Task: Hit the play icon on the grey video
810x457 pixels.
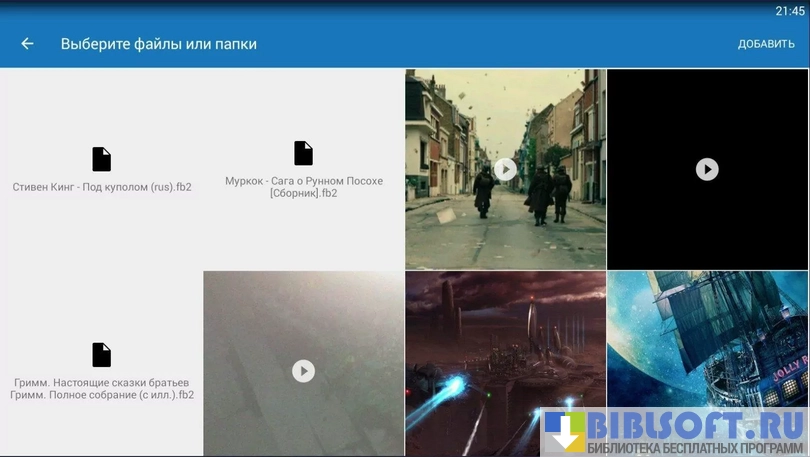Action: [303, 371]
